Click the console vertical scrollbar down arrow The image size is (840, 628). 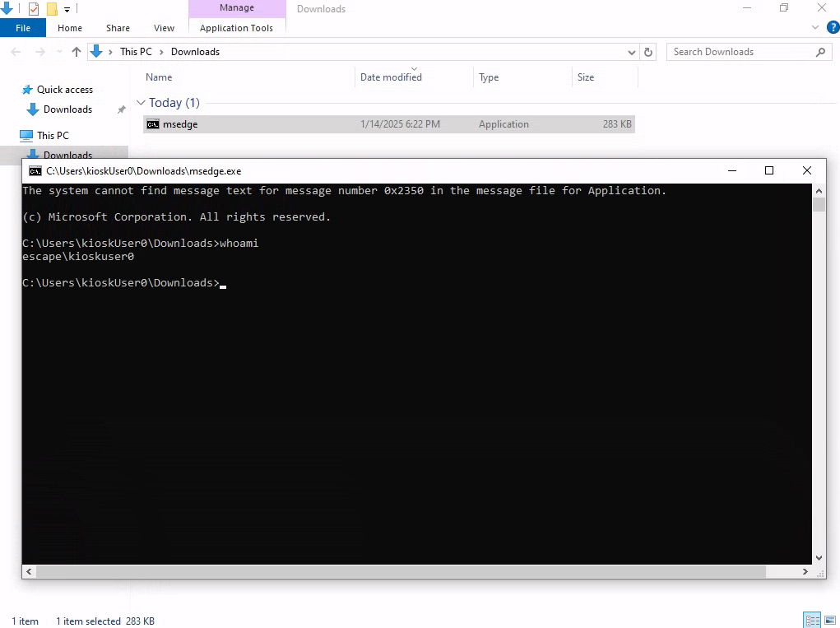819,558
